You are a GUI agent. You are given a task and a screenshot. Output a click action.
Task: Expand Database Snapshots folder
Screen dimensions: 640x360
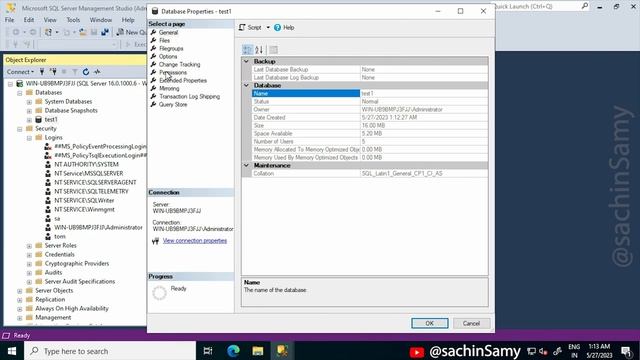coord(29,111)
